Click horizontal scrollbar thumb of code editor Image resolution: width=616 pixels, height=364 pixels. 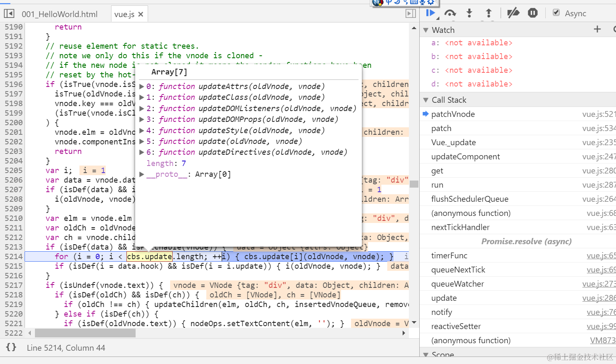point(85,333)
